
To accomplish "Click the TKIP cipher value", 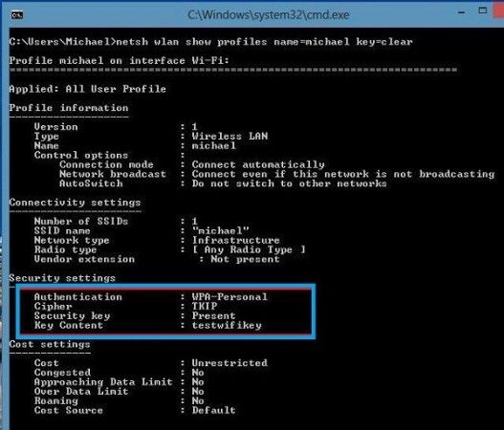I will (x=205, y=306).
